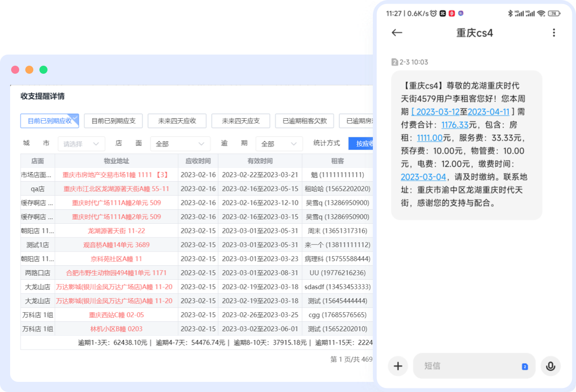The height and width of the screenshot is (392, 576).
Task: Tap the back arrow in chat 重庆cs4
Action: pyautogui.click(x=397, y=33)
